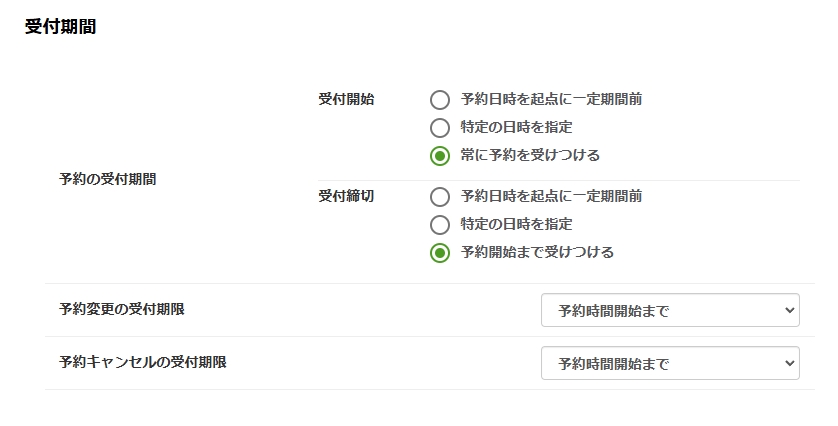Choose 特定の日時を指定 radio under 受付締切
The image size is (838, 426).
(440, 225)
